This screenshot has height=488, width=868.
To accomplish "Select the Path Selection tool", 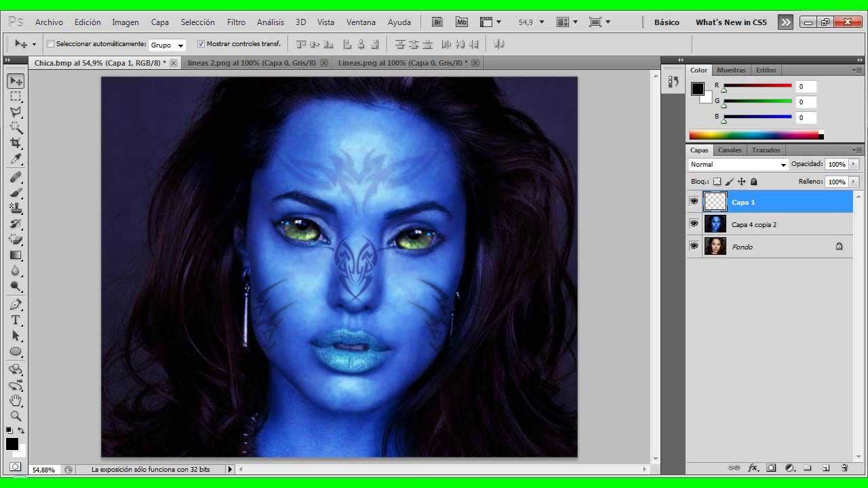I will pyautogui.click(x=16, y=336).
